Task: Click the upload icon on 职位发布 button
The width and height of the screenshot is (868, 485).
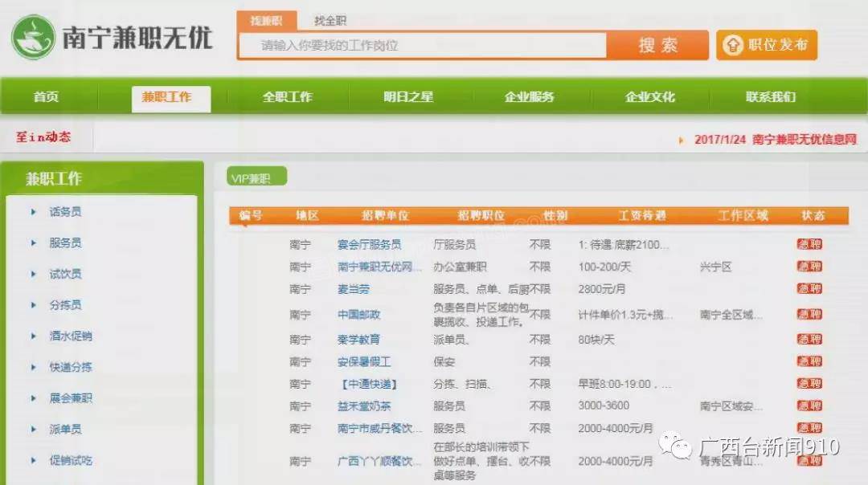Action: tap(732, 45)
